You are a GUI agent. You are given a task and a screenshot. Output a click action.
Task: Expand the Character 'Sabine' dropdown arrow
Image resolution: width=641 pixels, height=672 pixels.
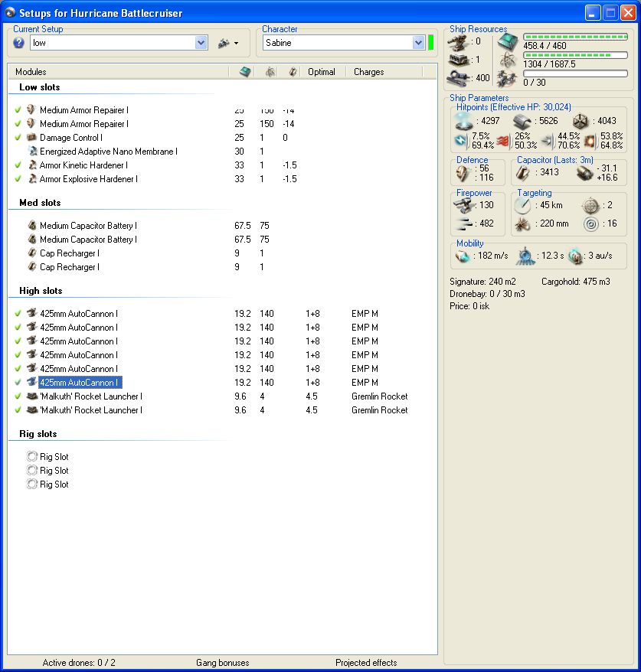pos(418,43)
